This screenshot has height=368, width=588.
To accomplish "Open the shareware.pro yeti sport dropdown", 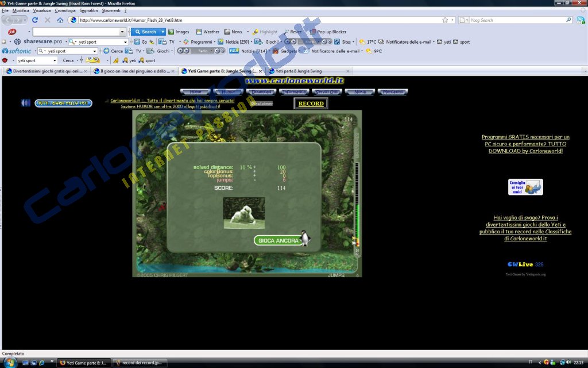I will pos(125,42).
